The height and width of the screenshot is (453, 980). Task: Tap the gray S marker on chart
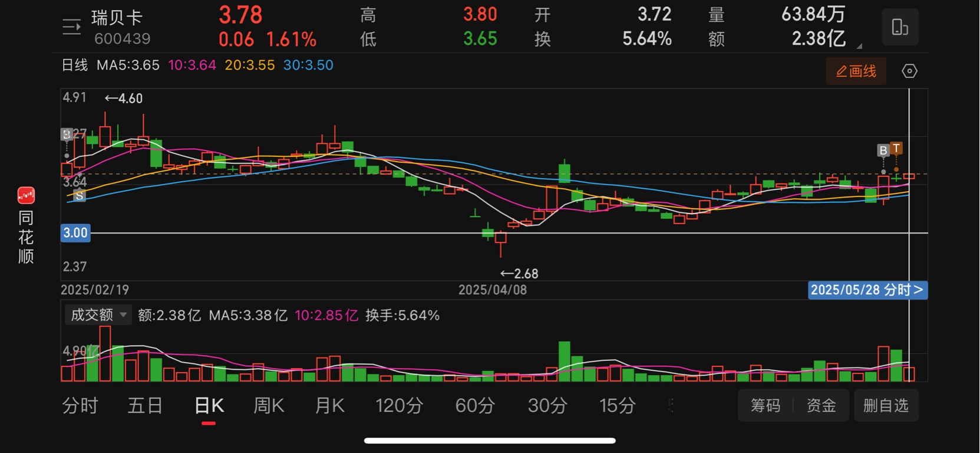coord(79,196)
